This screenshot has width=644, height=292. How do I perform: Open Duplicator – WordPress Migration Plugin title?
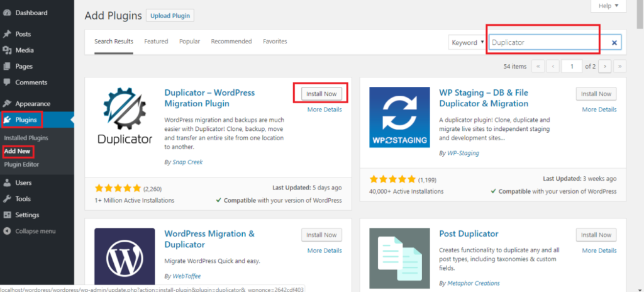[209, 98]
